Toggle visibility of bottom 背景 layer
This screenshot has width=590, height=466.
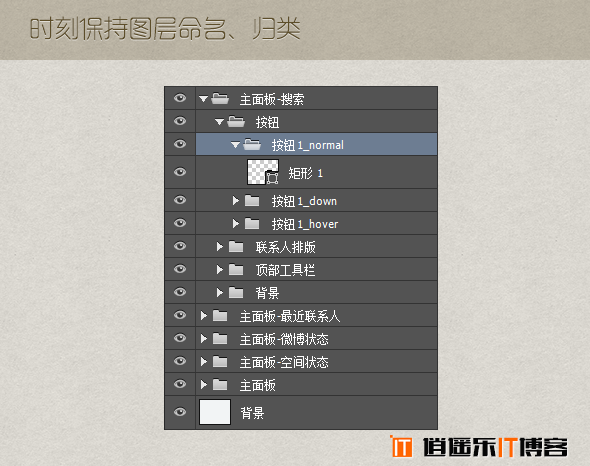[180, 411]
